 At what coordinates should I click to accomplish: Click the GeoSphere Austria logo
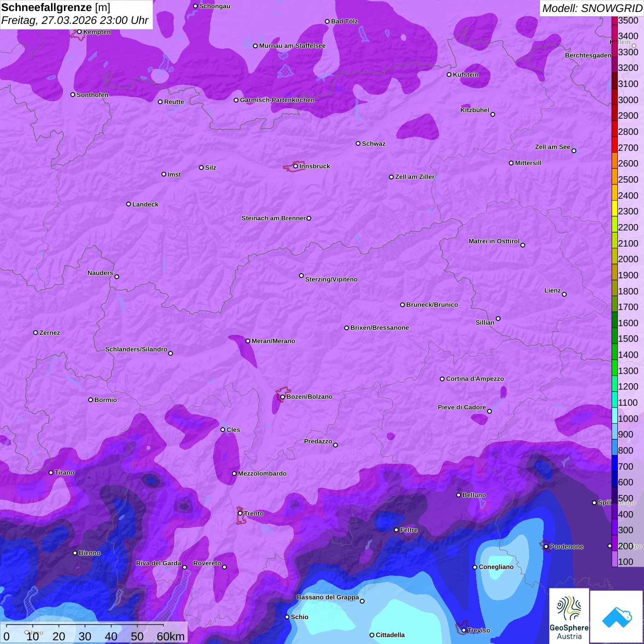569,616
